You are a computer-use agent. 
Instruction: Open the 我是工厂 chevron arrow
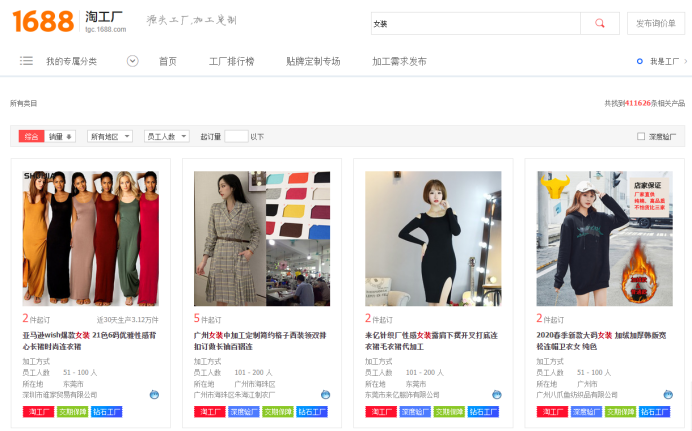[685, 61]
